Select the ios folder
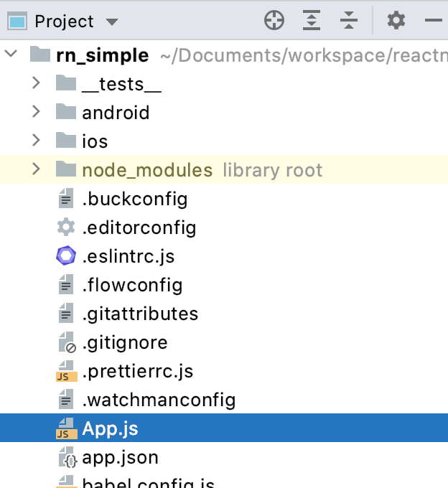 click(95, 141)
